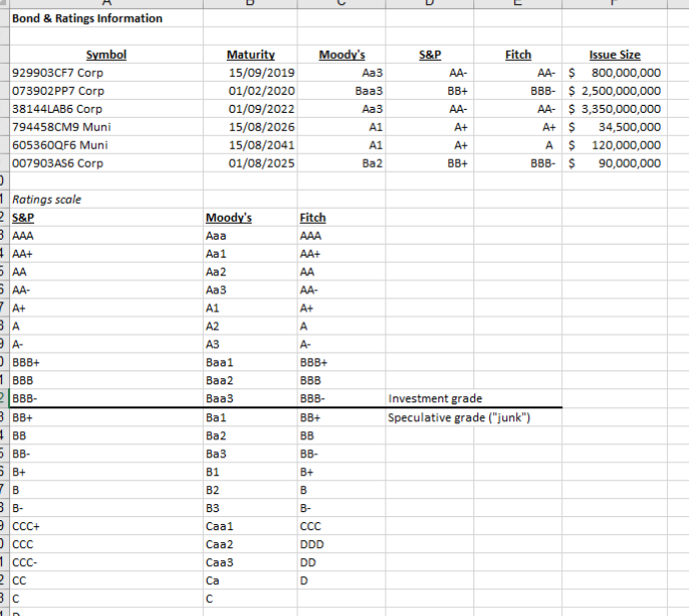Click maturity date 01/08/2025

coord(251,163)
